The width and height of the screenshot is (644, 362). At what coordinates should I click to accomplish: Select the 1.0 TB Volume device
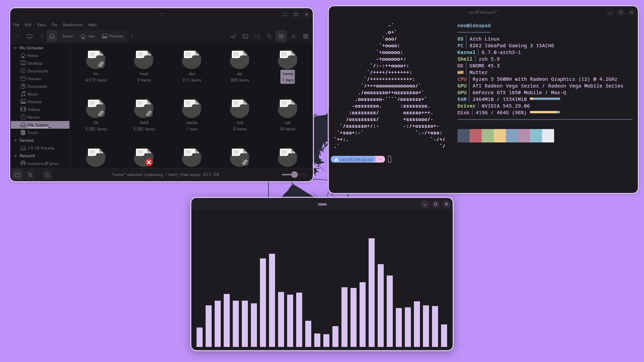41,148
